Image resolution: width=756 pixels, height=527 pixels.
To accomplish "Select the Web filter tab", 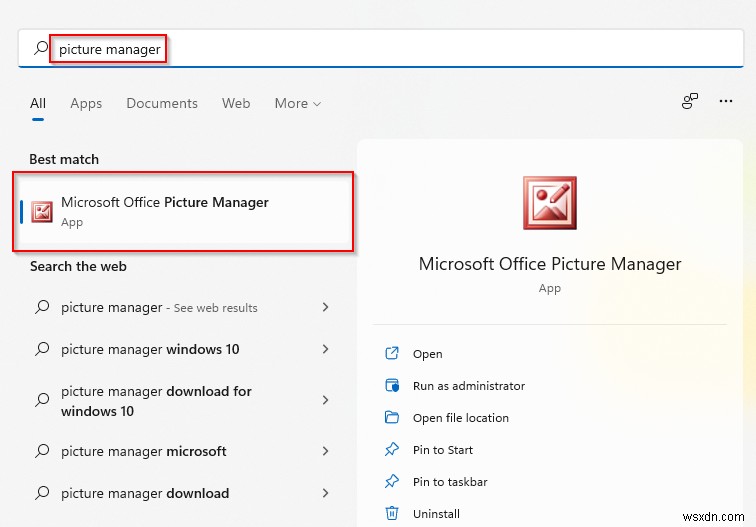I will (236, 103).
